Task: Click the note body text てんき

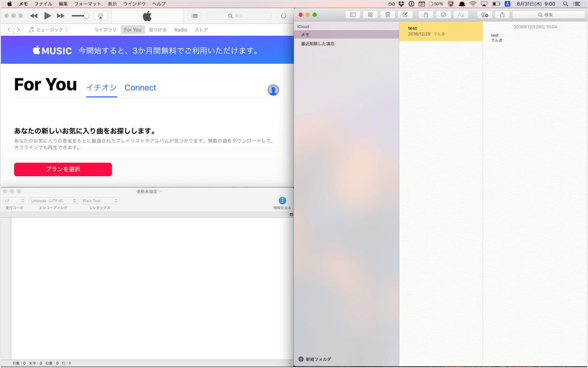Action: [x=497, y=40]
